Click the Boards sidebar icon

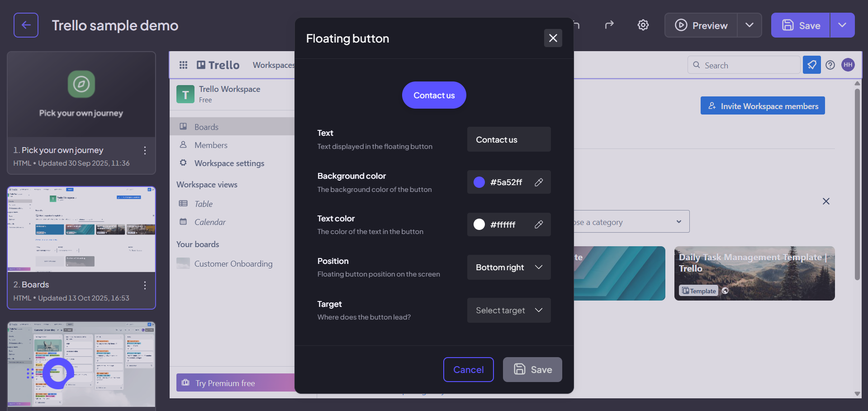coord(183,126)
